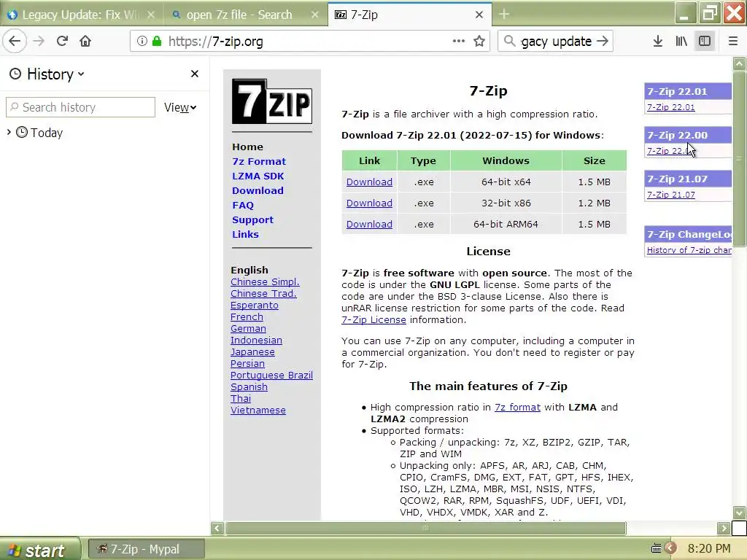The width and height of the screenshot is (747, 560).
Task: Switch language to French
Action: 247,316
